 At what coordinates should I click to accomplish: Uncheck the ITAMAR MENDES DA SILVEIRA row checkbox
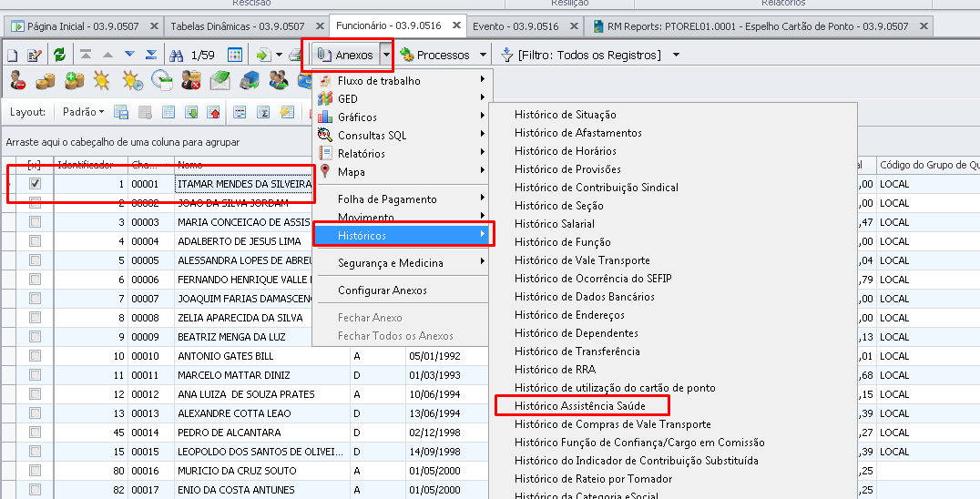click(x=35, y=184)
